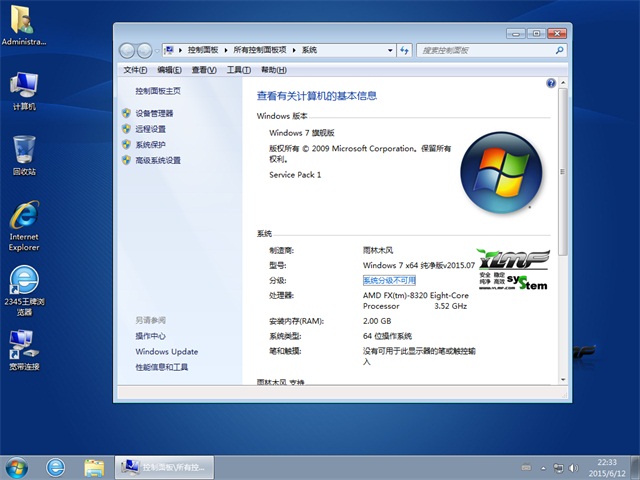
Task: Open 宽带连接 desktop shortcut
Action: (24, 350)
